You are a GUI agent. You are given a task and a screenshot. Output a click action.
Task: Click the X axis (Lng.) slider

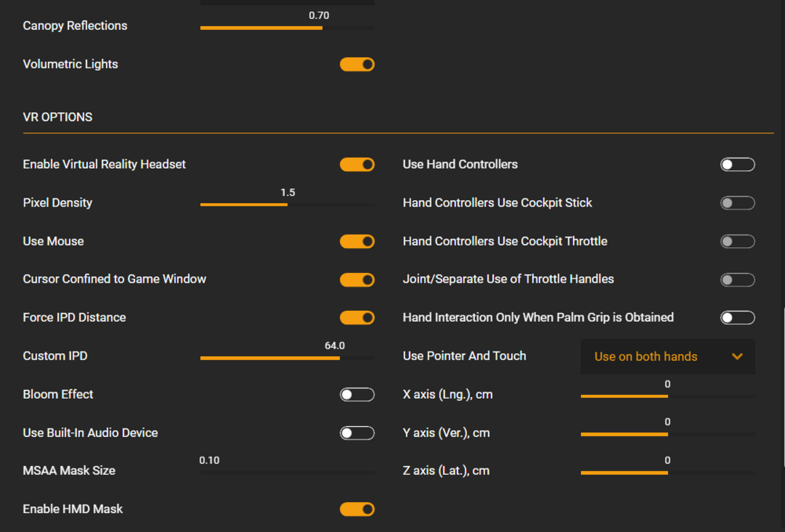point(668,396)
